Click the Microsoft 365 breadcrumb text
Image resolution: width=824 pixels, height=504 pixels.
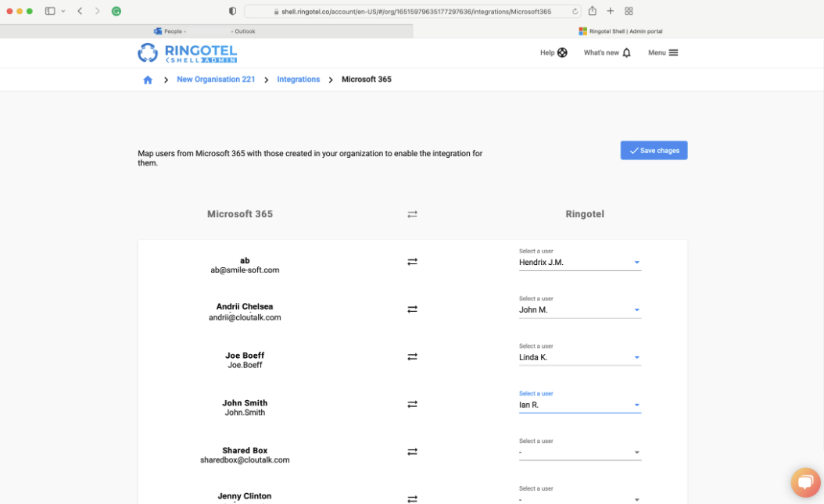pos(367,79)
